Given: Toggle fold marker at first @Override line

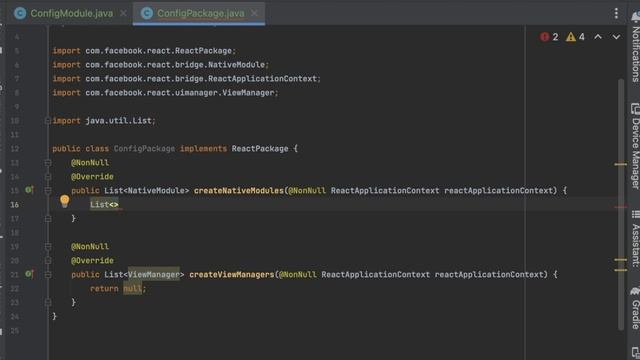Looking at the screenshot, I should coord(48,177).
